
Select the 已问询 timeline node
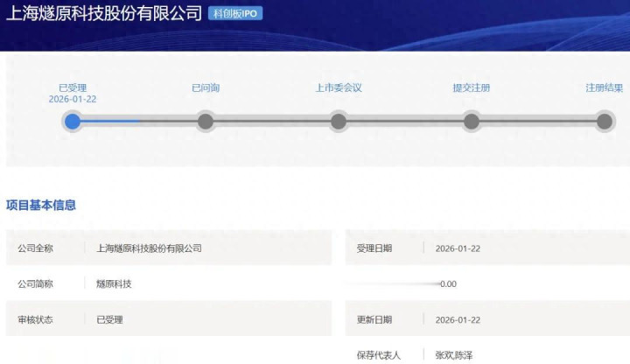[206, 122]
